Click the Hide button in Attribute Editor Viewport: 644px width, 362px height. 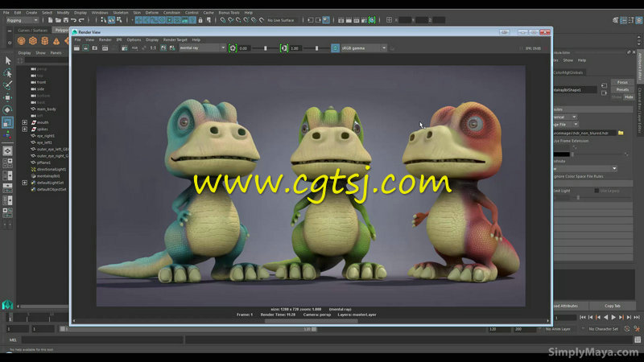[629, 97]
